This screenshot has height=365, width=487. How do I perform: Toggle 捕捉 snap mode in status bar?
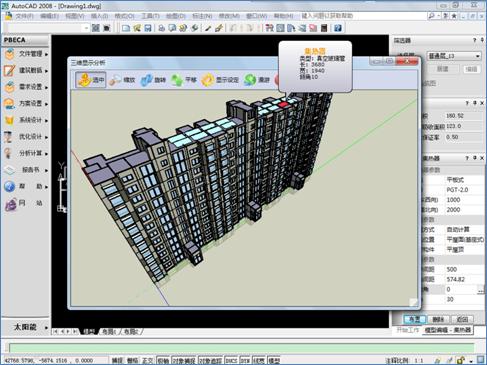point(117,360)
